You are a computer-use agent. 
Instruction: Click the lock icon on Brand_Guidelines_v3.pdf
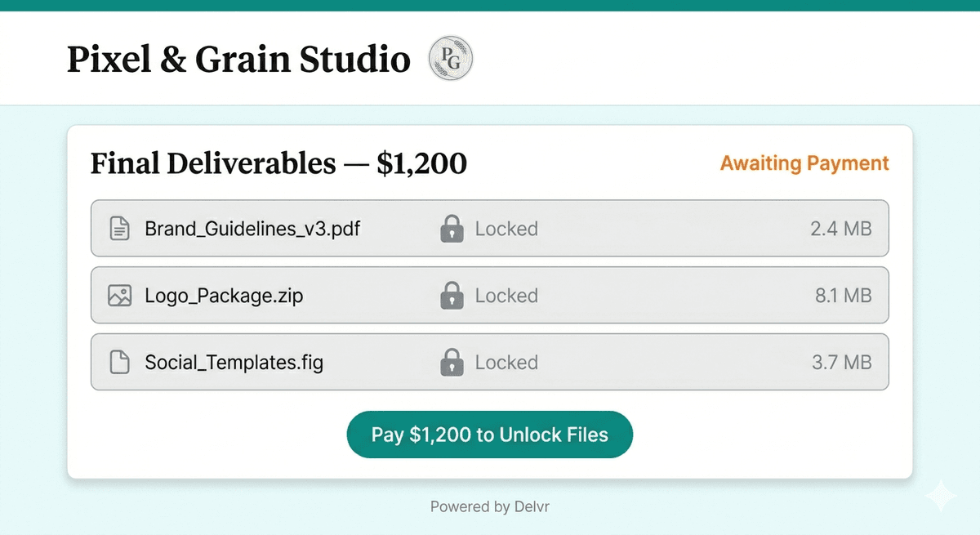(452, 229)
